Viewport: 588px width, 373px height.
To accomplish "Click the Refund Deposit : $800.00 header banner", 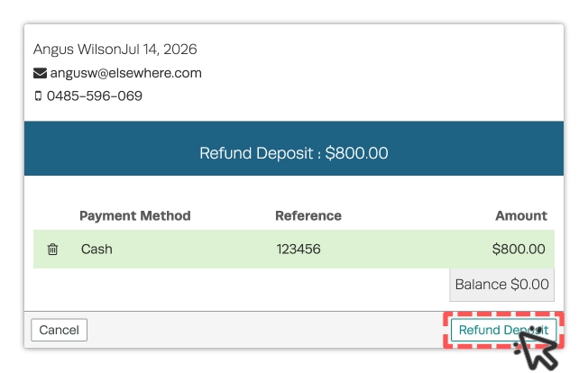I will (x=294, y=149).
